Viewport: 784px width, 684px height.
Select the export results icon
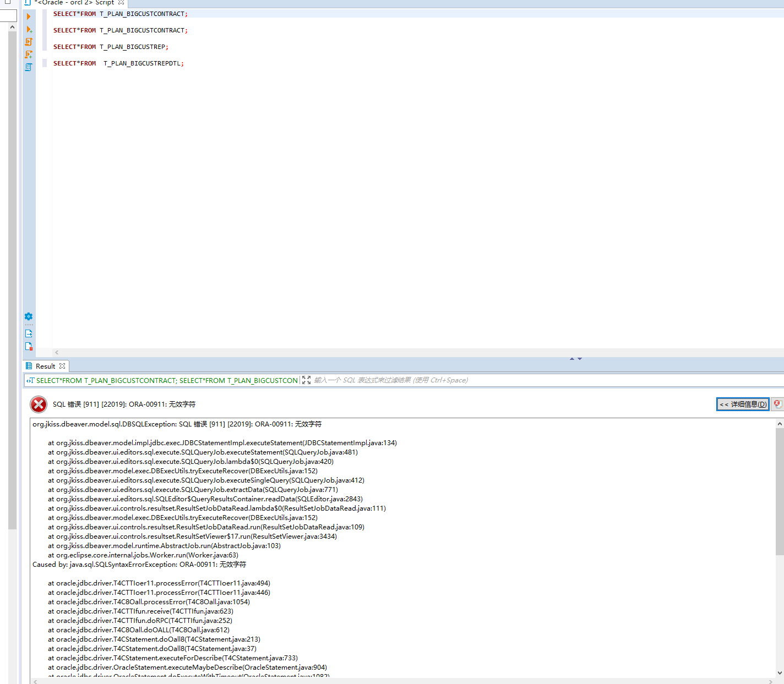pyautogui.click(x=29, y=333)
